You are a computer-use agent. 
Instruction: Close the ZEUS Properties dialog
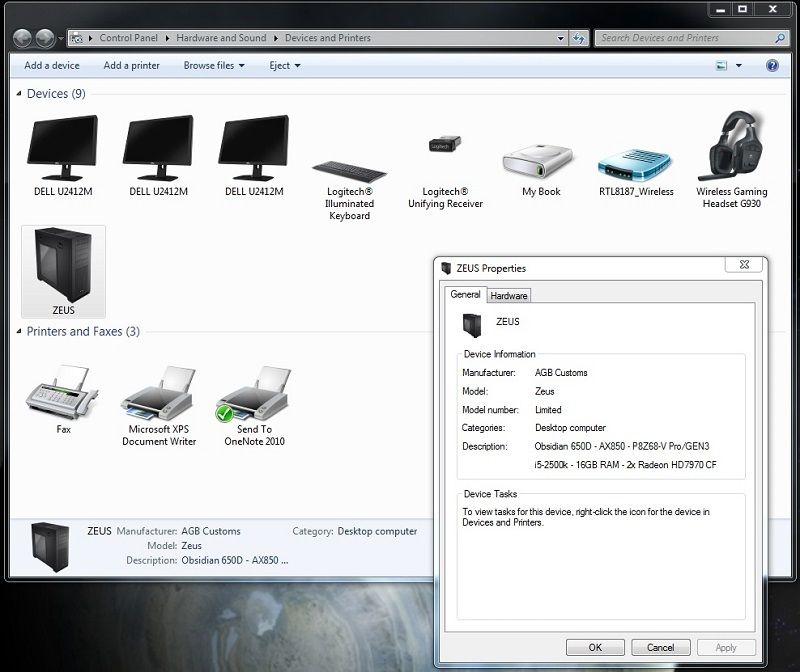tap(744, 264)
